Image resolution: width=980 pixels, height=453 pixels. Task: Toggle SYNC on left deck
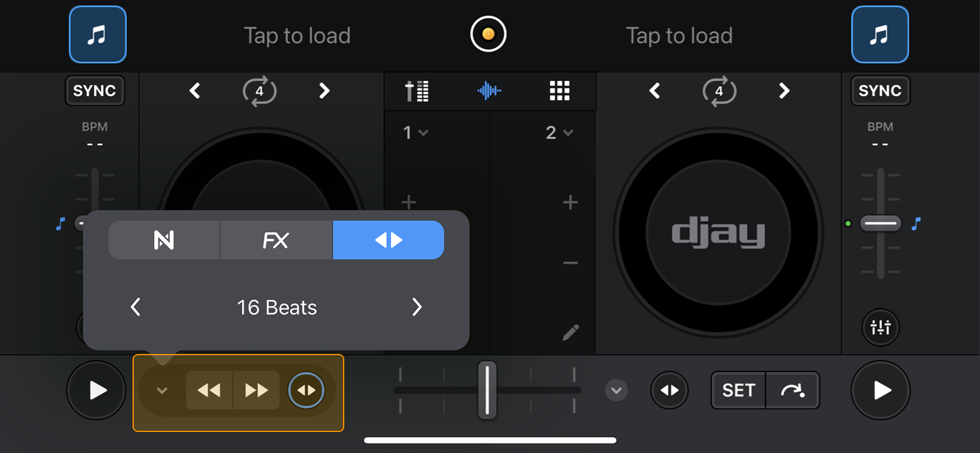[x=95, y=91]
